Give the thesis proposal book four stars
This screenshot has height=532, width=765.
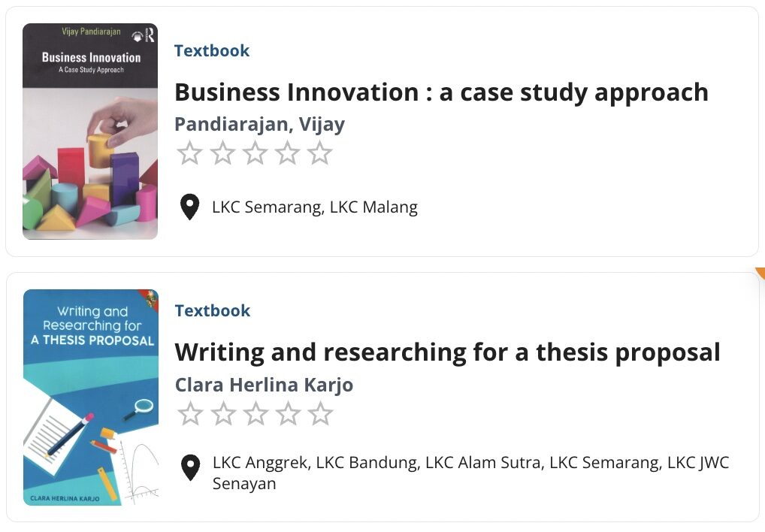click(x=289, y=413)
